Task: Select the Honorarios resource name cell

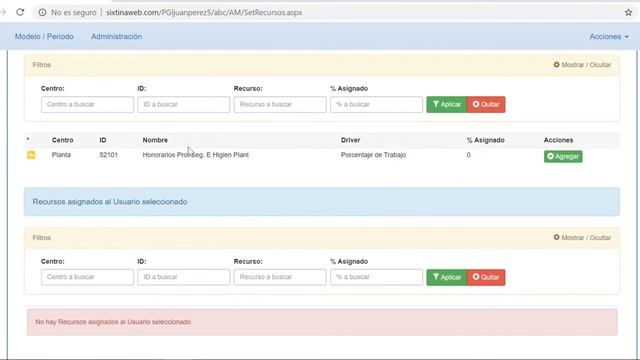Action: tap(196, 155)
